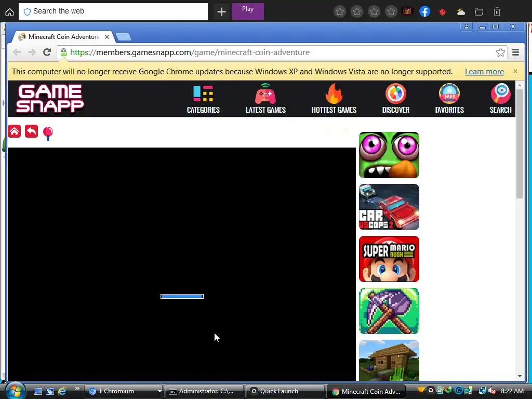Viewport: 532px width, 399px height.
Task: Click the muted volume tray icon
Action: [492, 391]
